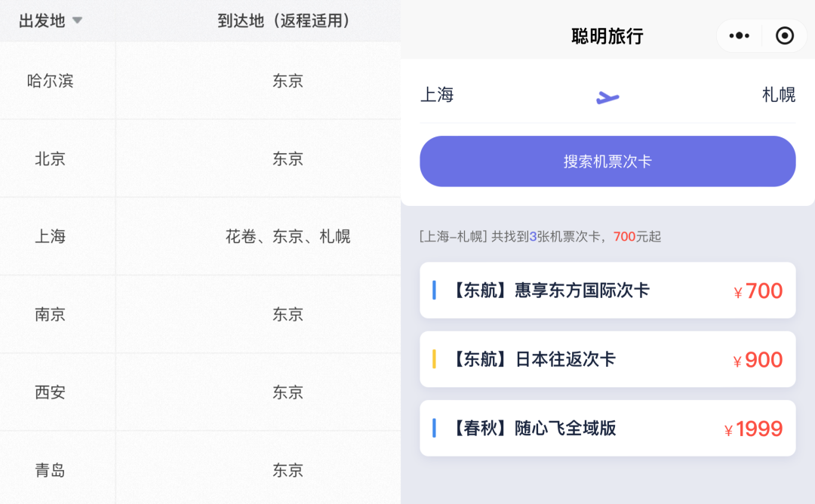Open the 【东航】日本往返次卡 card
This screenshot has height=504, width=815.
point(534,359)
